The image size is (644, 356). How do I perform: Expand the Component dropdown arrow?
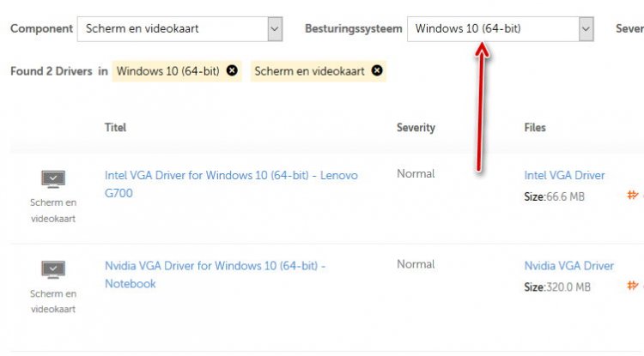[275, 29]
